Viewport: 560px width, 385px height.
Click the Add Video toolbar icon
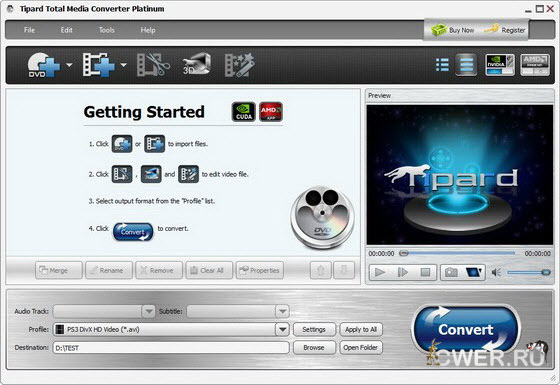(99, 65)
